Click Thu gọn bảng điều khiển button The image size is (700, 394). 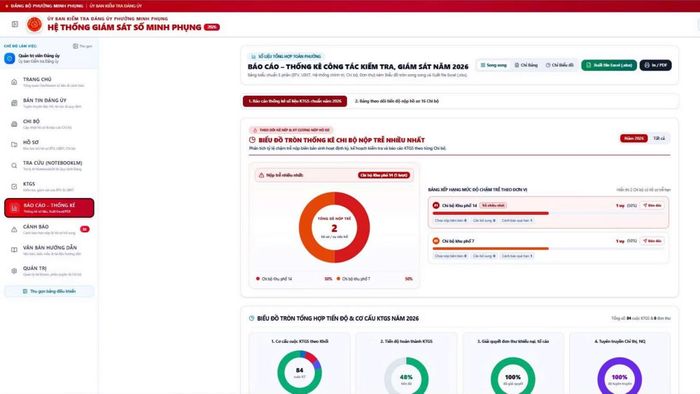49,291
